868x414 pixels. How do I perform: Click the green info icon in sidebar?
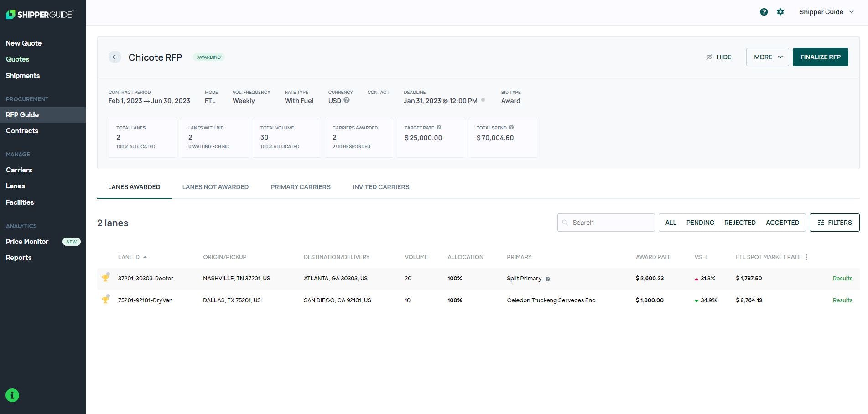[x=12, y=395]
